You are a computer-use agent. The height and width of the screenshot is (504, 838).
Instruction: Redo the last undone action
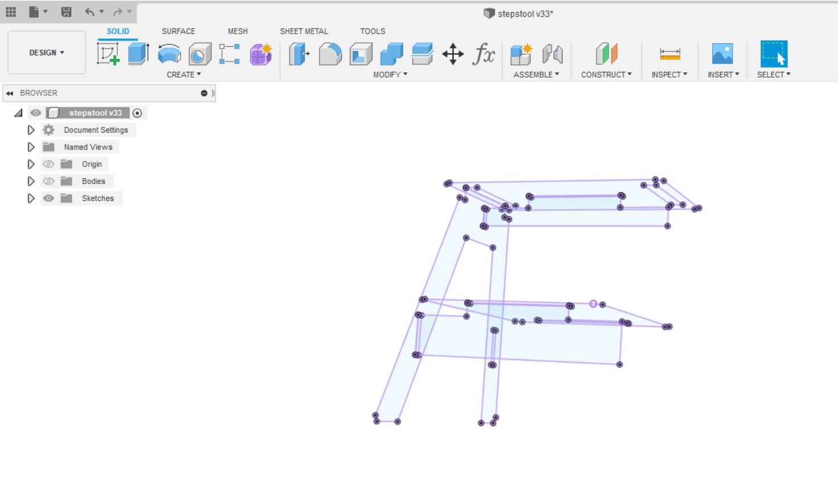coord(117,11)
